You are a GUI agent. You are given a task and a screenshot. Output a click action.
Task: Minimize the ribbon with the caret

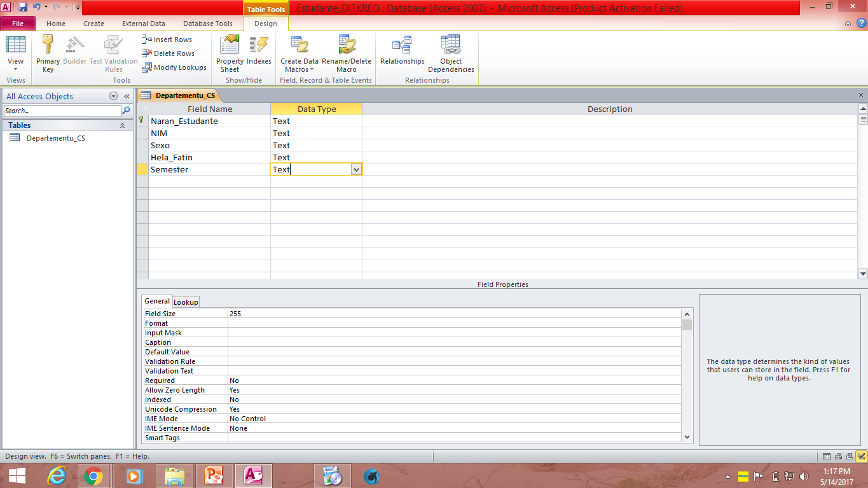coord(848,24)
